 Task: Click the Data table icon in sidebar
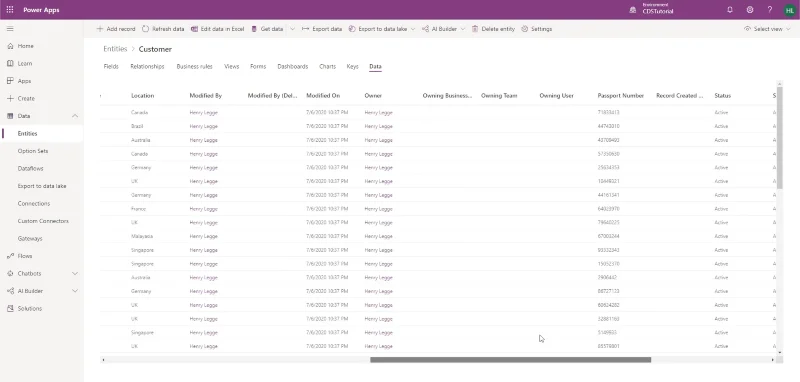pyautogui.click(x=10, y=116)
